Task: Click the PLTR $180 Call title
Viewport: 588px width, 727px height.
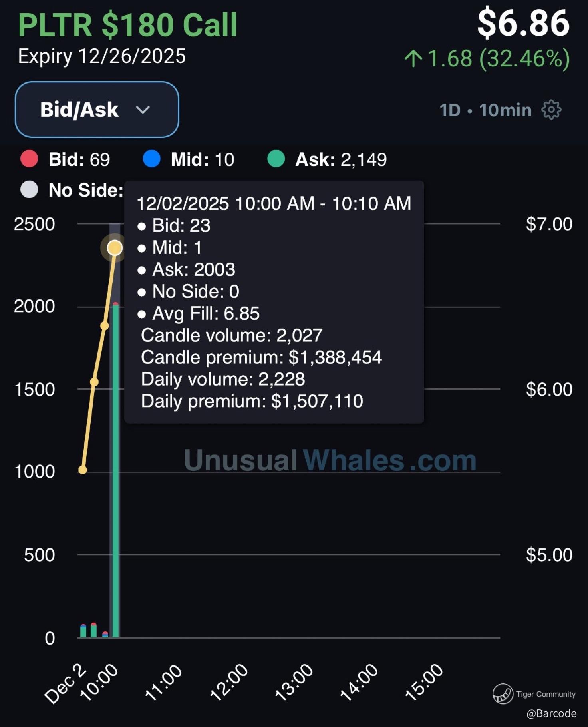Action: 128,25
